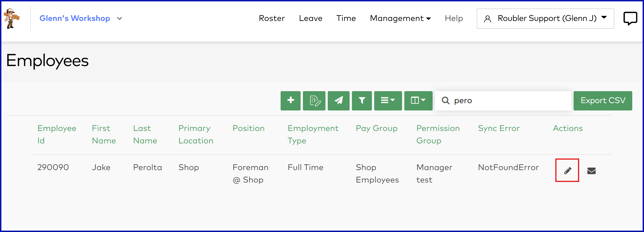This screenshot has width=644, height=232.
Task: Click the envelope icon for Jake Perolta
Action: pyautogui.click(x=591, y=171)
